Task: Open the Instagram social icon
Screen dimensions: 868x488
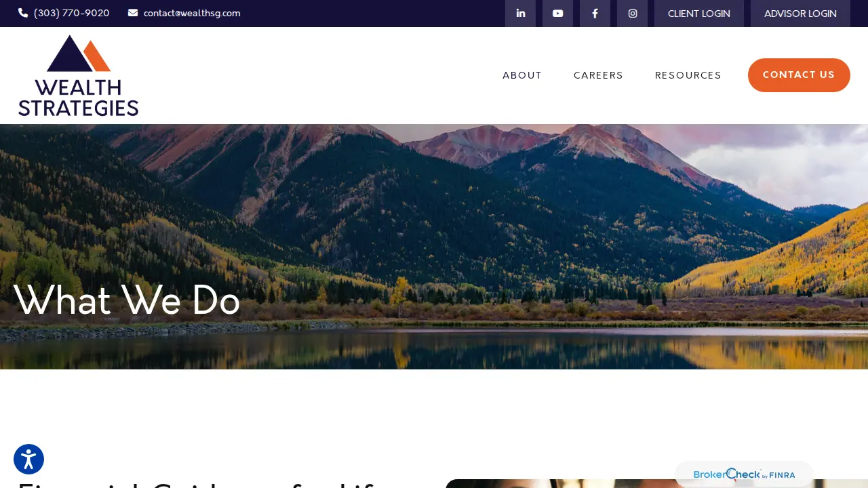Action: tap(632, 14)
